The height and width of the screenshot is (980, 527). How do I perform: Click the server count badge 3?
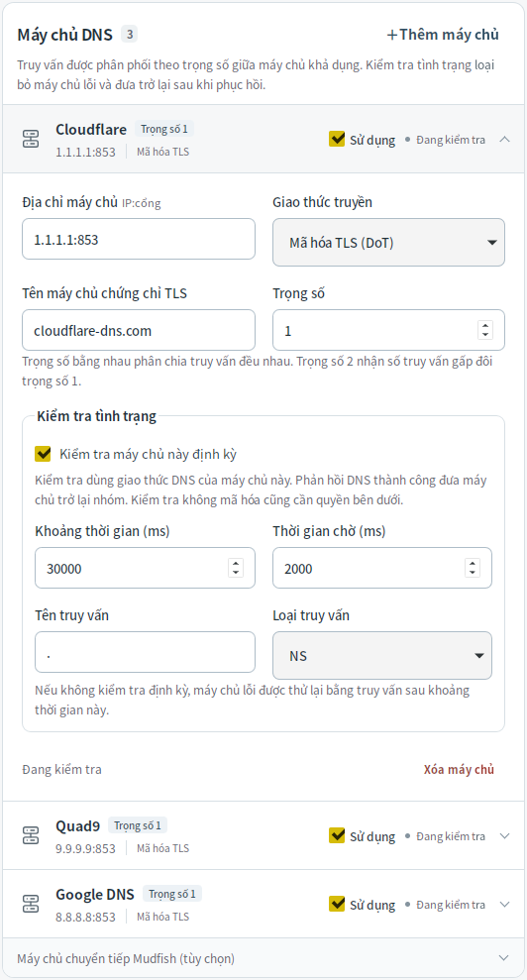[x=130, y=34]
